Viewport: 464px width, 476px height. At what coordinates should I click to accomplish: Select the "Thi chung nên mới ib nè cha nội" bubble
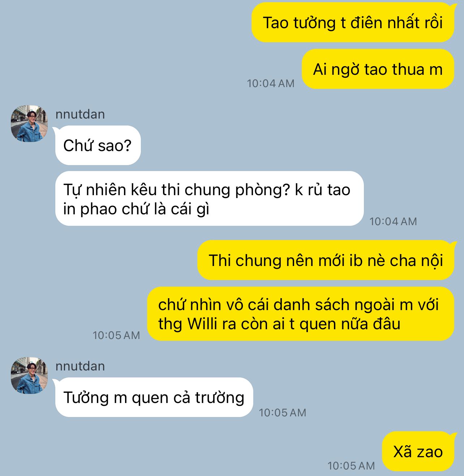coord(326,260)
